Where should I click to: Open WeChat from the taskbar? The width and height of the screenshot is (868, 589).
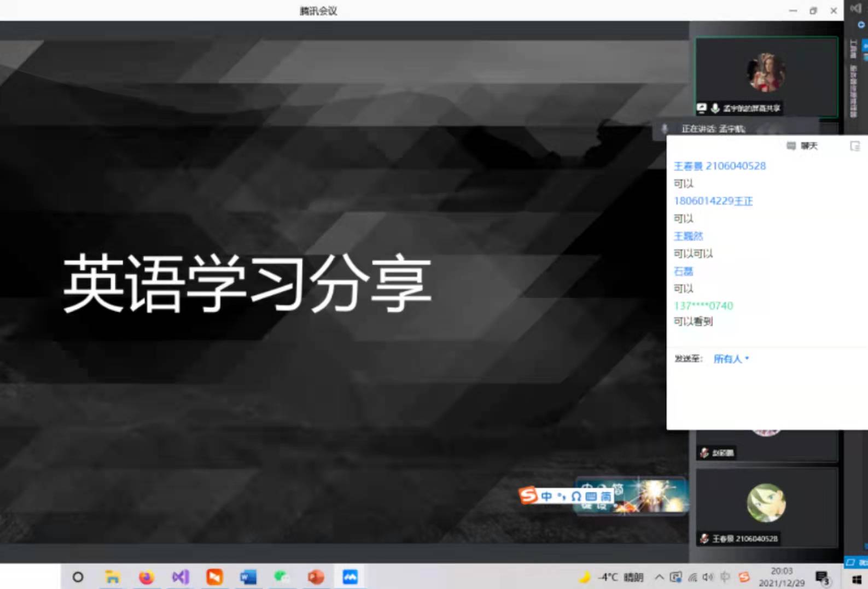click(x=282, y=577)
